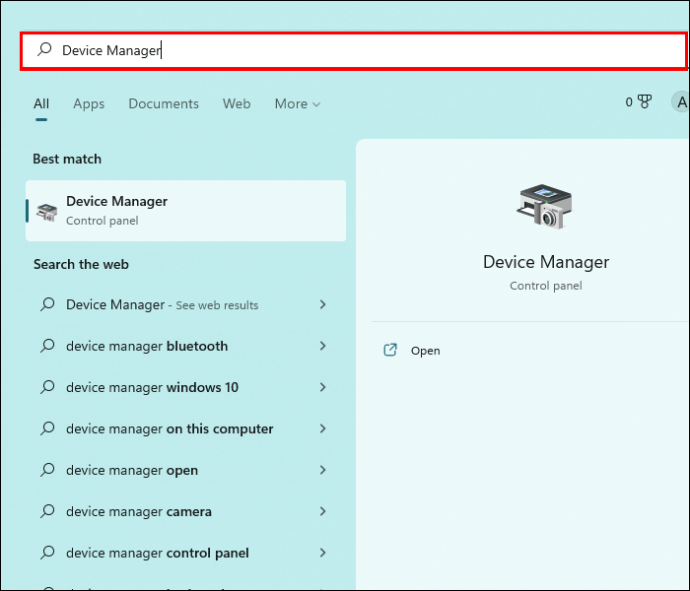
Task: Open the More filter dropdown
Action: [x=297, y=104]
